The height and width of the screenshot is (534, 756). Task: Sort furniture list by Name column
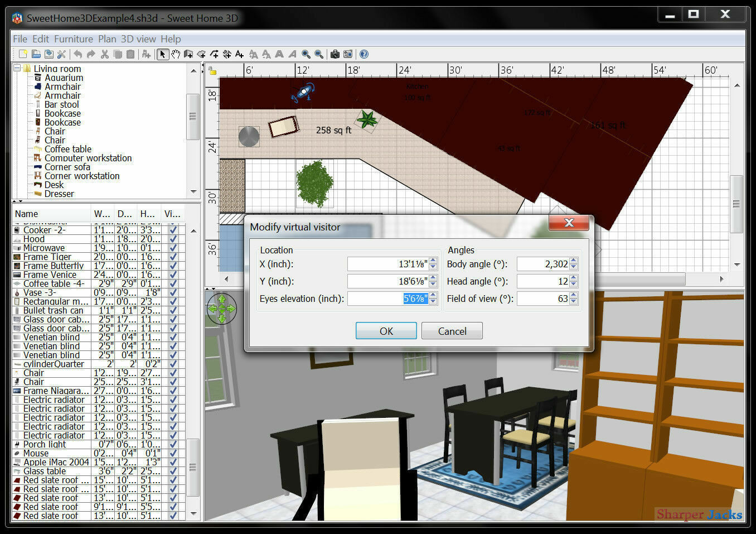coord(51,214)
